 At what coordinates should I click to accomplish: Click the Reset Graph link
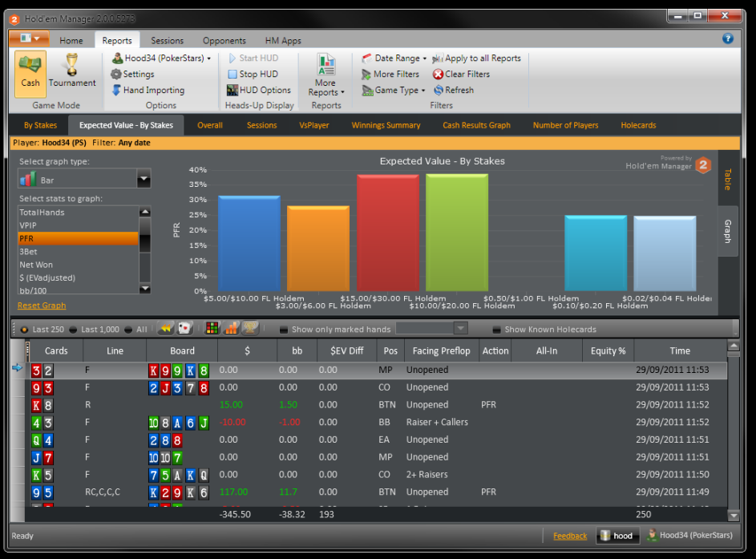(42, 306)
